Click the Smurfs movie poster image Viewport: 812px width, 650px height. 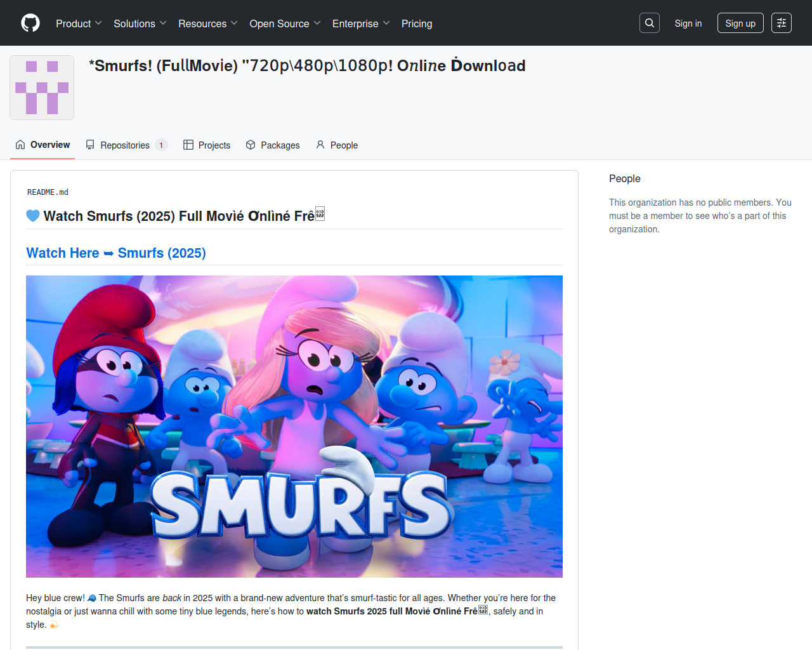(294, 426)
